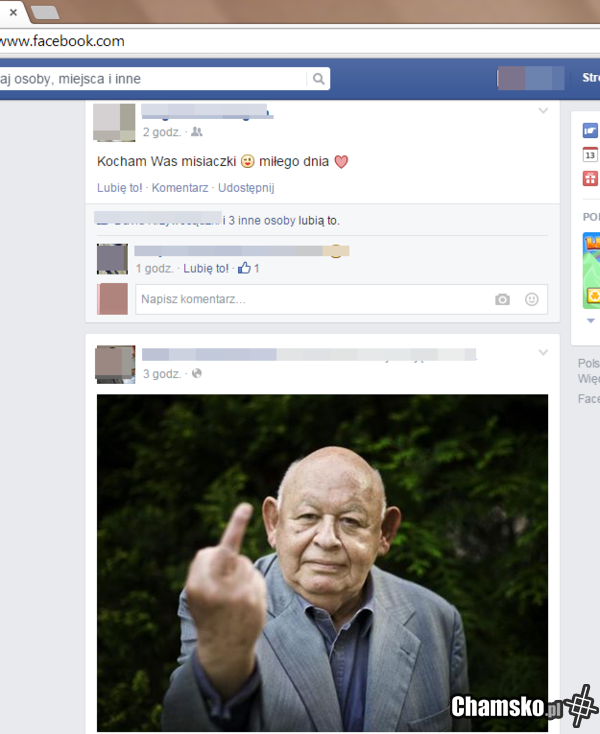This screenshot has width=600, height=734.
Task: Open options chevron on the photo post
Action: (x=543, y=352)
